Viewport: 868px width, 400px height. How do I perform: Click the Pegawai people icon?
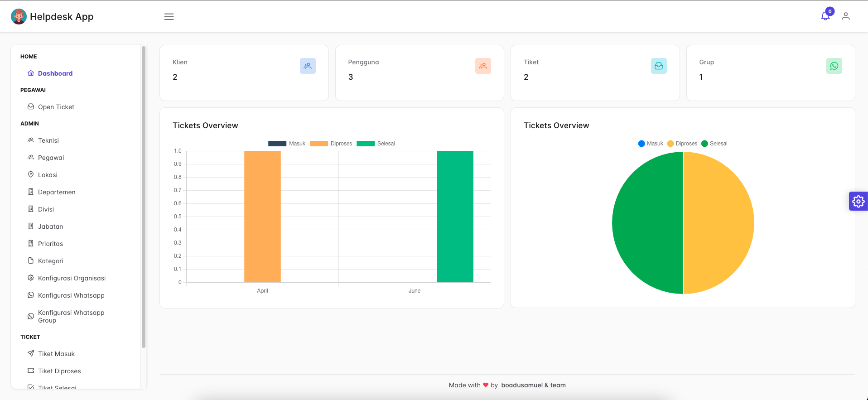(31, 157)
